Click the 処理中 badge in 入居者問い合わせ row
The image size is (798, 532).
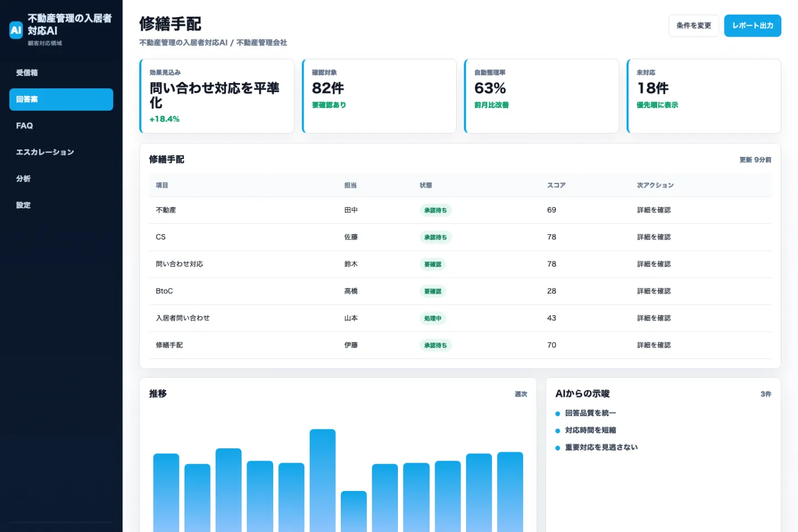click(x=433, y=319)
